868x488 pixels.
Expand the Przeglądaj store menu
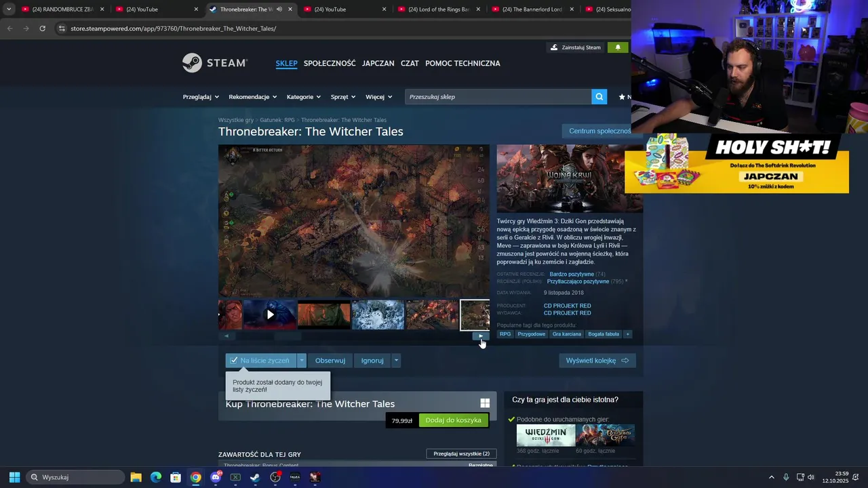(x=201, y=97)
